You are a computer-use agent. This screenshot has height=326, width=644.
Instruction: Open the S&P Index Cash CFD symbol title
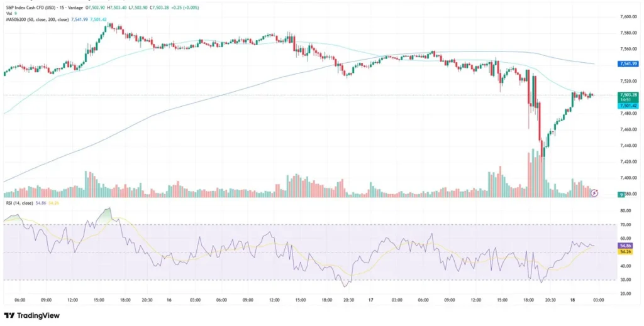click(x=45, y=8)
